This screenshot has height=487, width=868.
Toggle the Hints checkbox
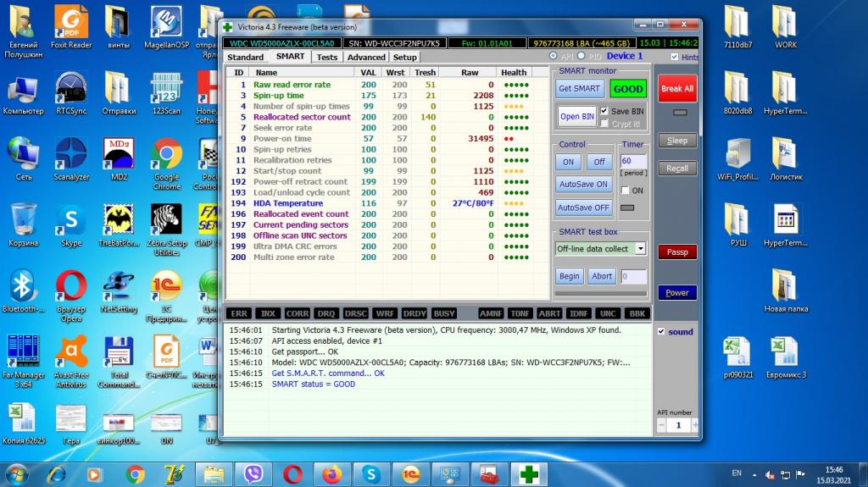pyautogui.click(x=674, y=57)
